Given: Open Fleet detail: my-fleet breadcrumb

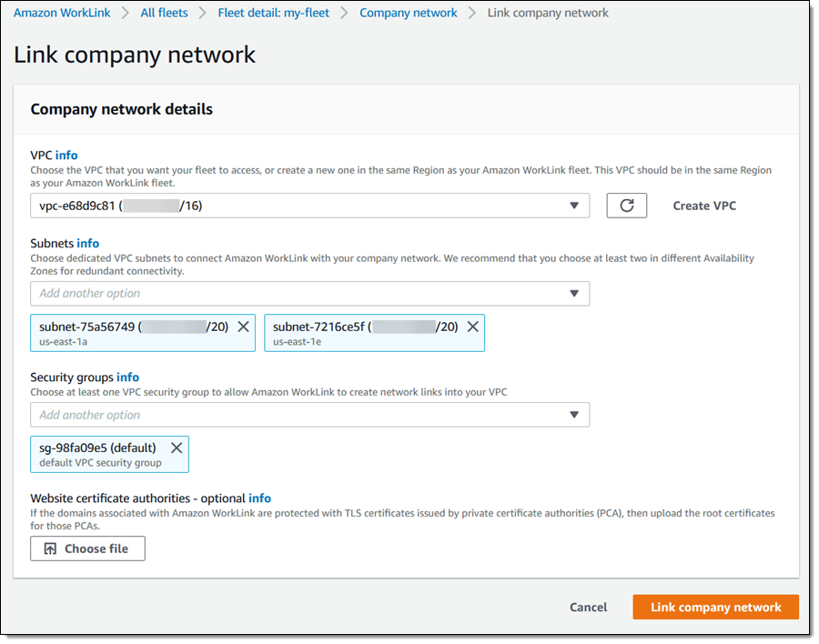Looking at the screenshot, I should 273,13.
